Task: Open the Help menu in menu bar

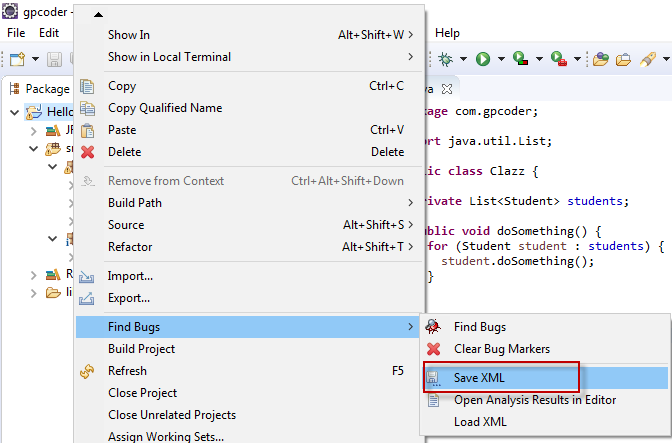Action: tap(448, 33)
